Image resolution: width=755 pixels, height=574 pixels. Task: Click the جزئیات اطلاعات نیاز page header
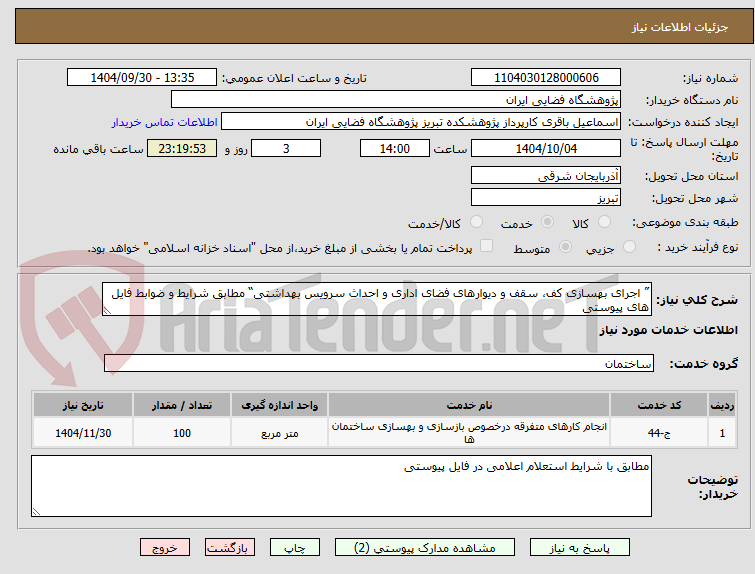679,27
